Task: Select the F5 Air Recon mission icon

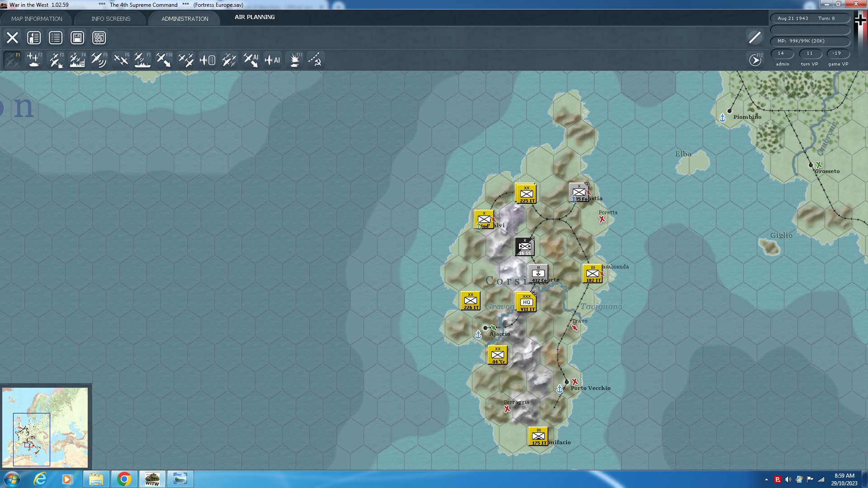Action: (99, 59)
